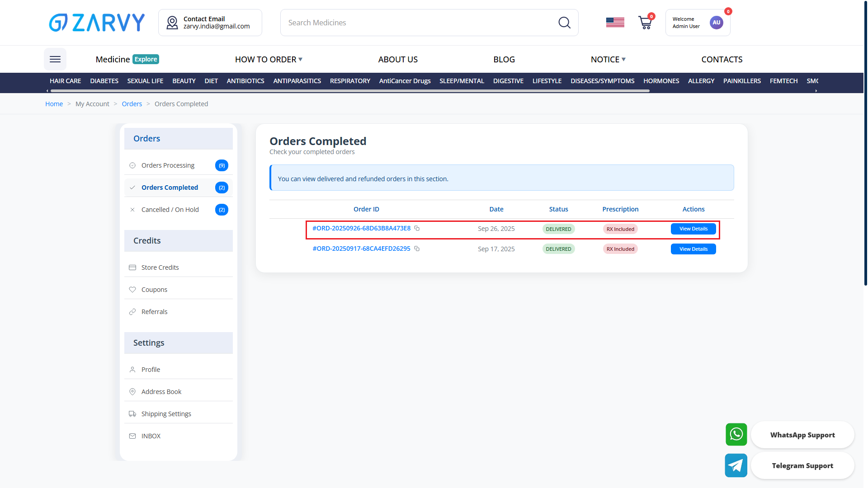The width and height of the screenshot is (868, 488).
Task: Select the ANTIBIOTICS category
Action: [x=245, y=81]
